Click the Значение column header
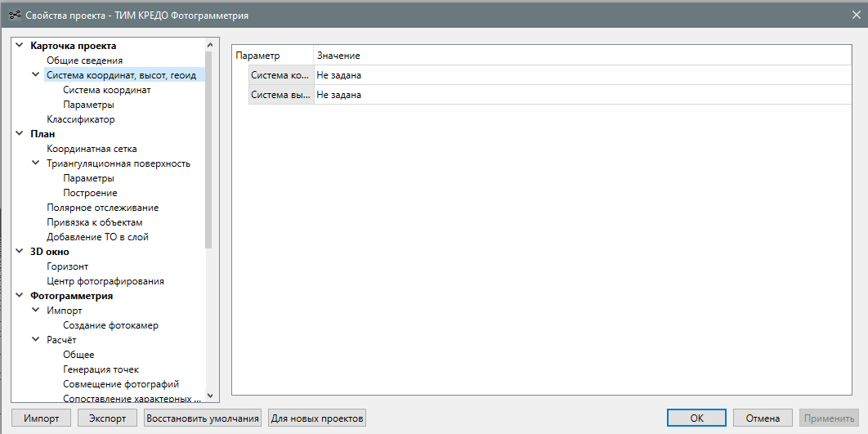 [583, 56]
